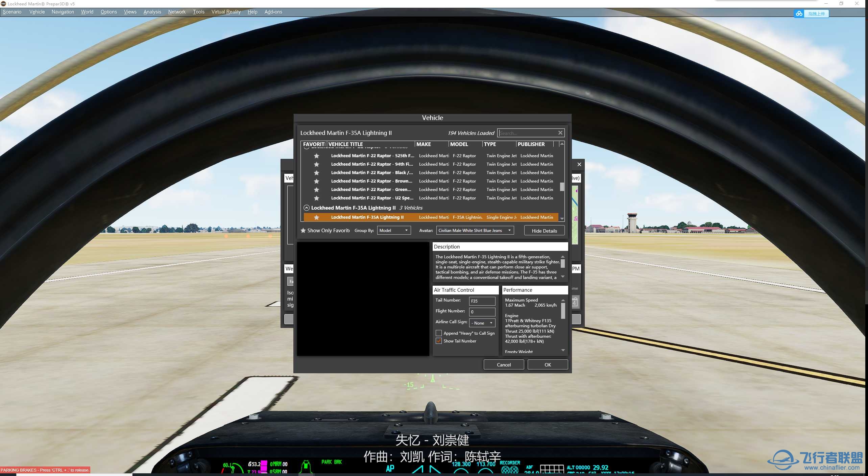Toggle favorite star for F-22 Raptor Black row
Viewport: 868px width, 476px height.
(316, 173)
